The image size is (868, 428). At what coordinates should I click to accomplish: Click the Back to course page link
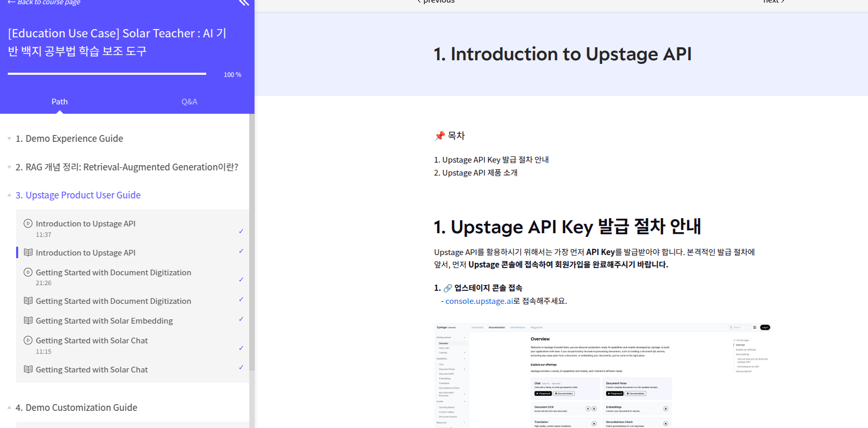44,3
